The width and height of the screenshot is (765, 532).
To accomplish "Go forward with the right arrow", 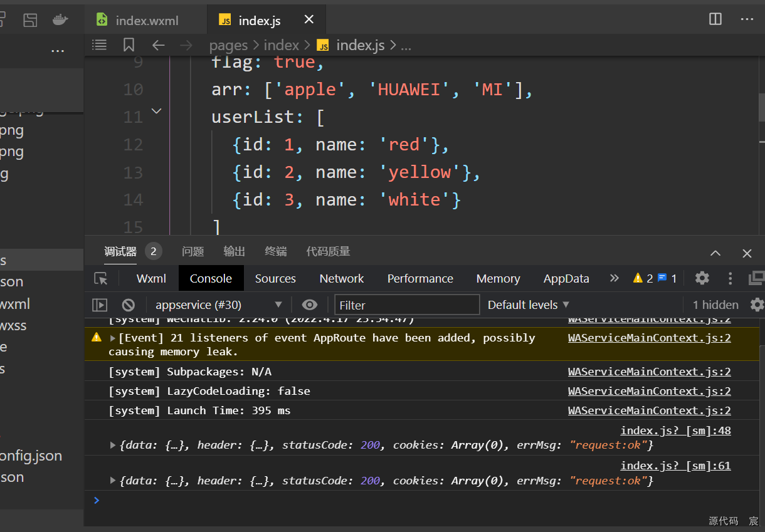I will point(186,45).
